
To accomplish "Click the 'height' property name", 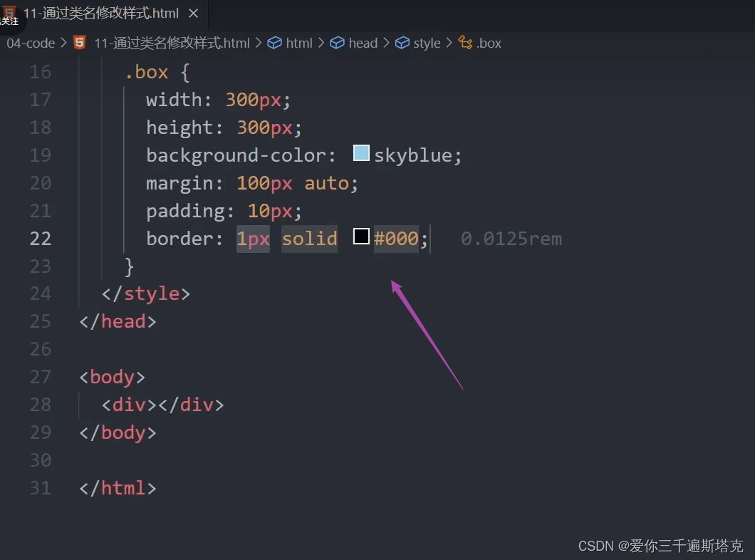I will (179, 128).
